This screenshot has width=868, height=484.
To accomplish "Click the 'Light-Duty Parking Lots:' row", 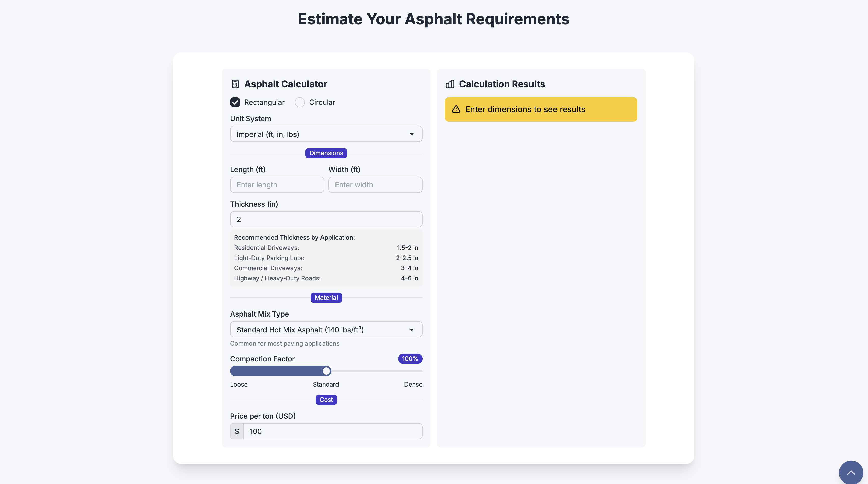I will tap(326, 258).
